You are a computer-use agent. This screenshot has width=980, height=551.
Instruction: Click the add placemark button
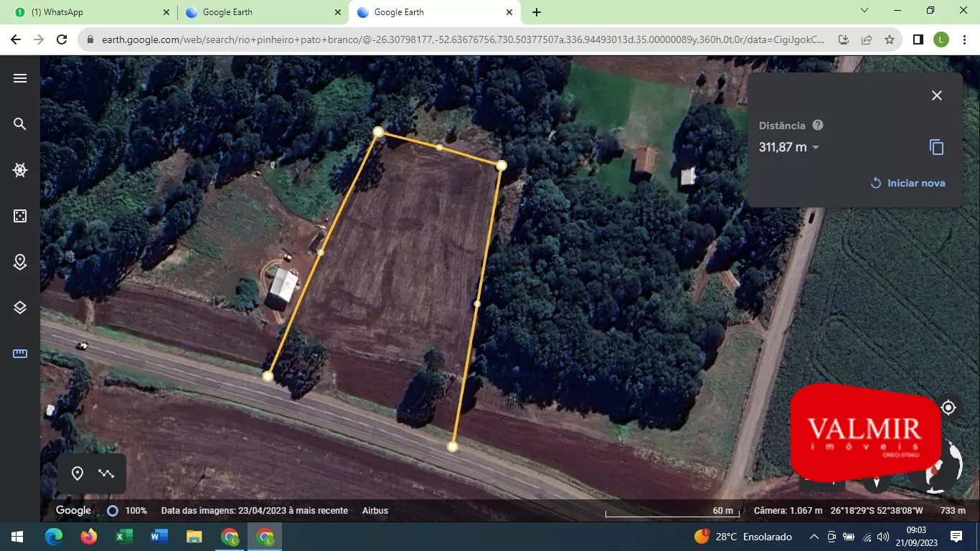point(77,474)
